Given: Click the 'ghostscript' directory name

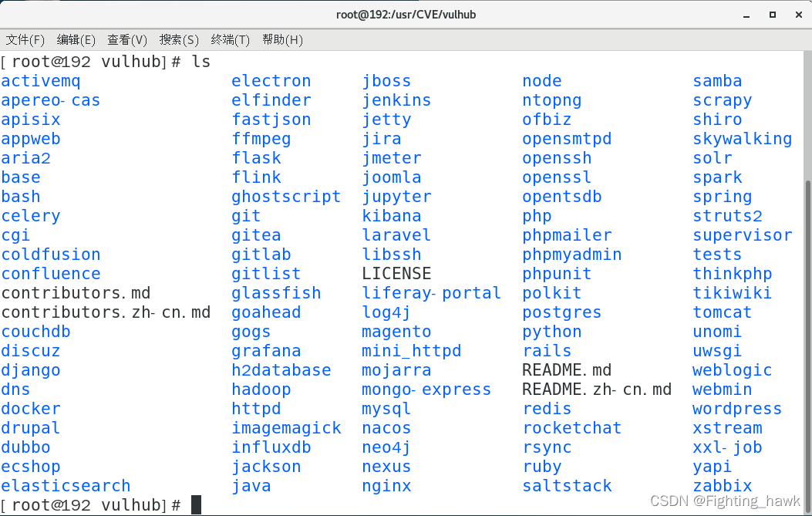Looking at the screenshot, I should click(x=286, y=197).
